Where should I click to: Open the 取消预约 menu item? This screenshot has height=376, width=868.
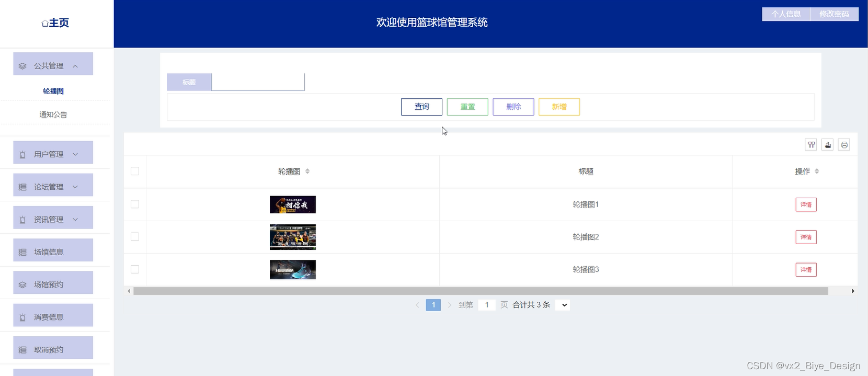[x=53, y=348]
